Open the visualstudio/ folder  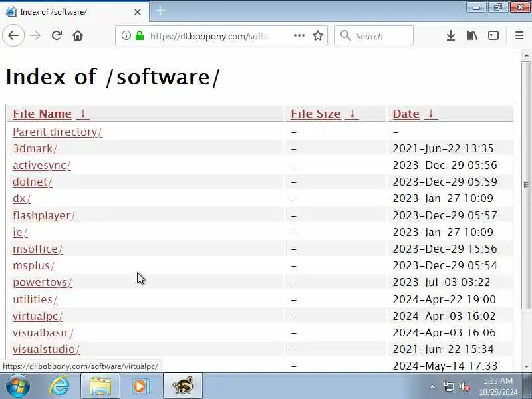(x=46, y=349)
